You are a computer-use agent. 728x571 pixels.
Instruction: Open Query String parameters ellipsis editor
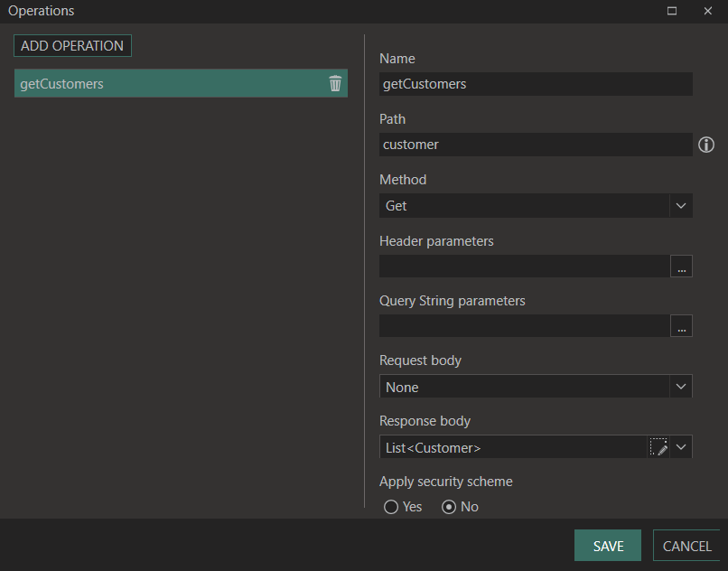(x=681, y=325)
